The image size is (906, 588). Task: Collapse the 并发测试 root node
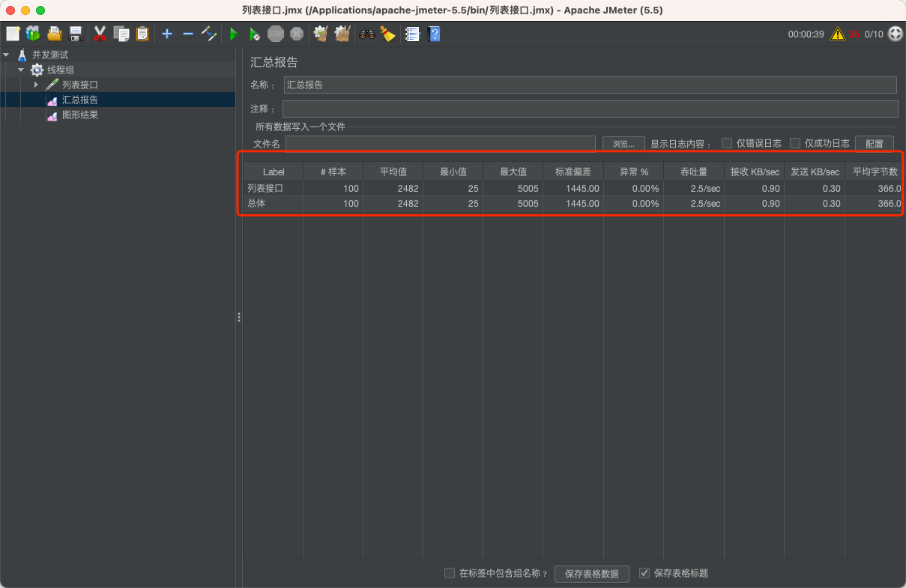[7, 54]
